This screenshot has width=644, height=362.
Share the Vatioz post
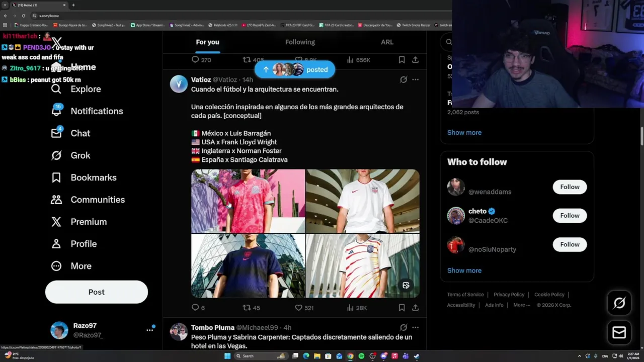(x=415, y=308)
